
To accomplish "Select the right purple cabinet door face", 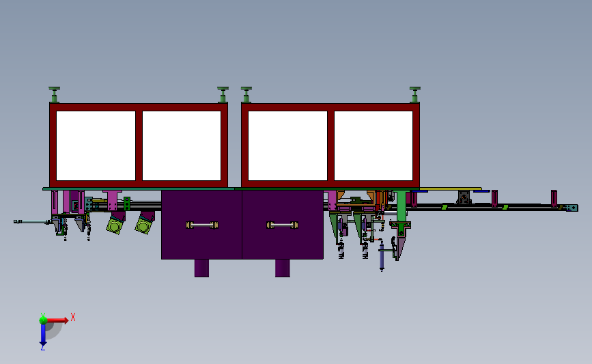I will coord(283,225).
